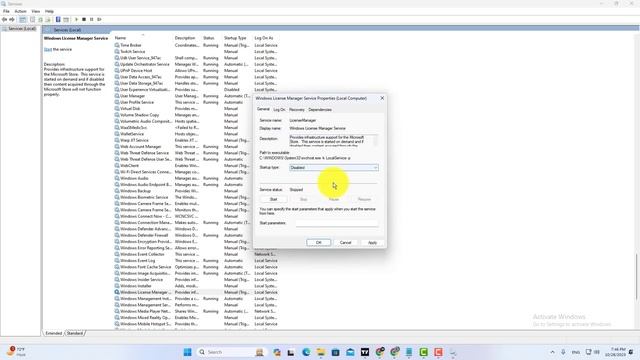640x360 pixels.
Task: Click the Forward arrow in Services toolbar
Action: click(12, 20)
